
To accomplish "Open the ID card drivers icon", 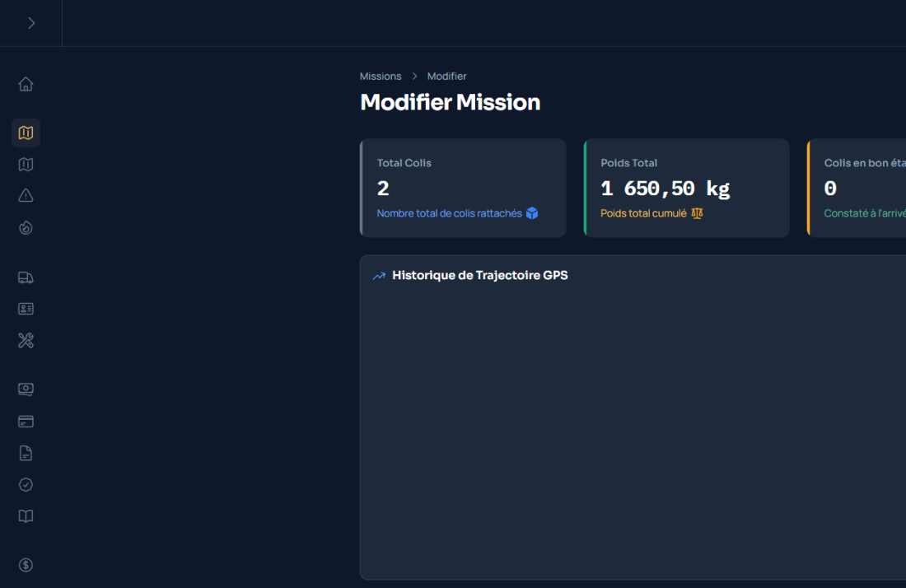I will (x=26, y=309).
